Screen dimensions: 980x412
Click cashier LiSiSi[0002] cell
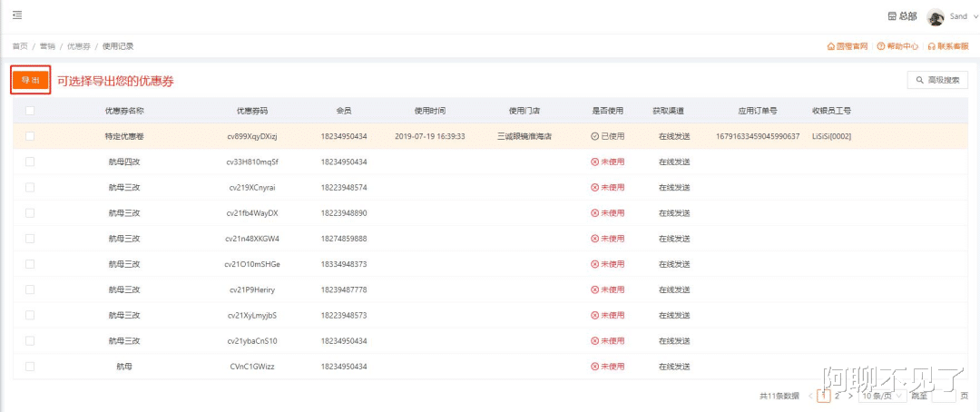point(831,136)
